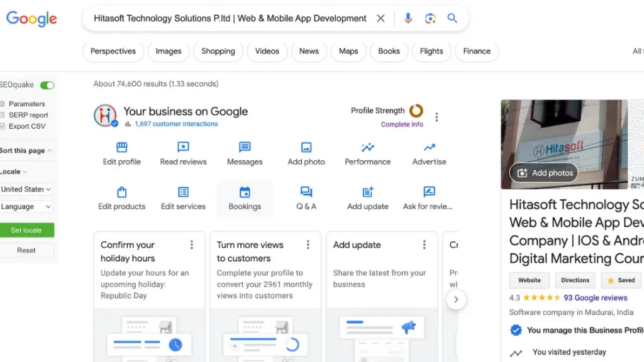Open the 93 Google reviews link
This screenshot has width=644, height=362.
pyautogui.click(x=595, y=298)
